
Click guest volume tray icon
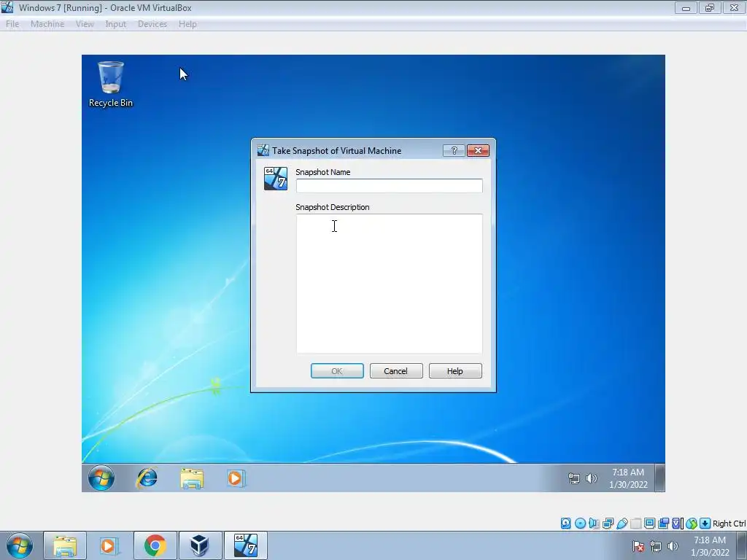point(591,478)
